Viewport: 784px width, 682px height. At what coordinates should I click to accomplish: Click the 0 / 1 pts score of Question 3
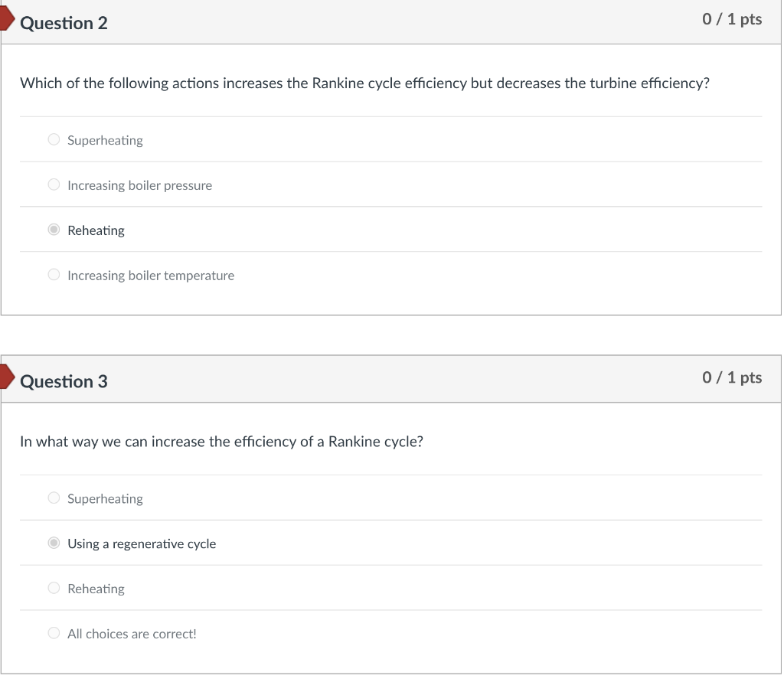tap(732, 377)
